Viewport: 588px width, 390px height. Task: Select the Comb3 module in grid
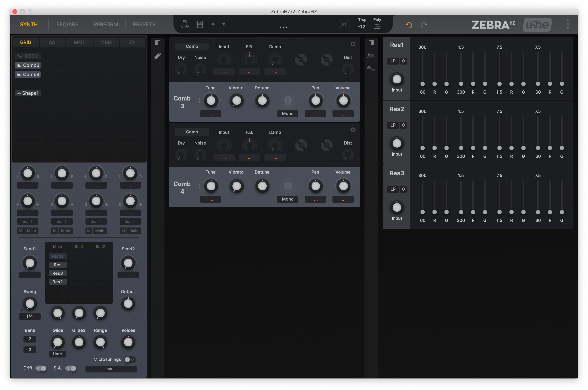coord(28,65)
